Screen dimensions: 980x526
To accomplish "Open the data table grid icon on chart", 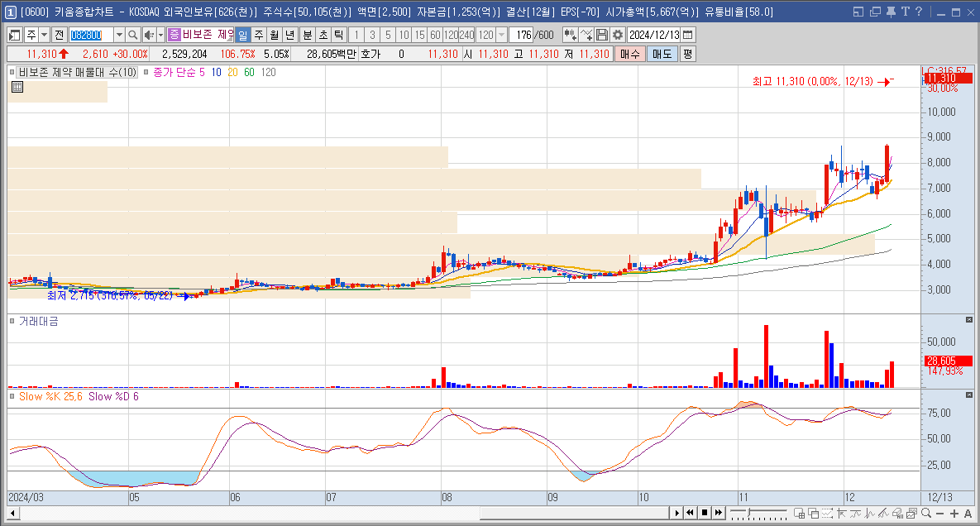I will pos(17,88).
